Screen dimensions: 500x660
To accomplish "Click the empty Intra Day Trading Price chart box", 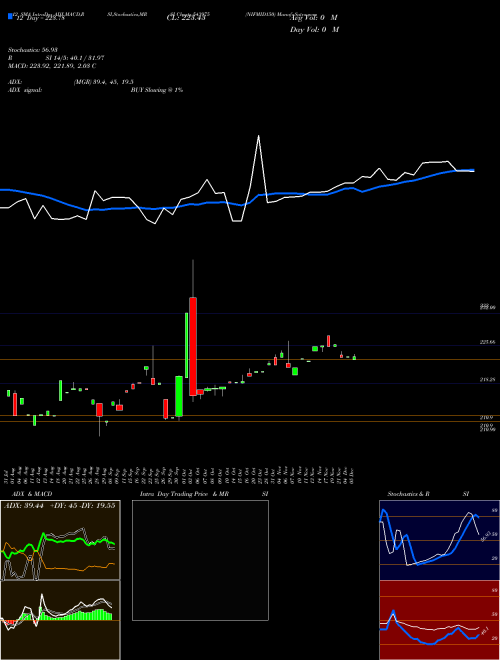I will tap(200, 560).
